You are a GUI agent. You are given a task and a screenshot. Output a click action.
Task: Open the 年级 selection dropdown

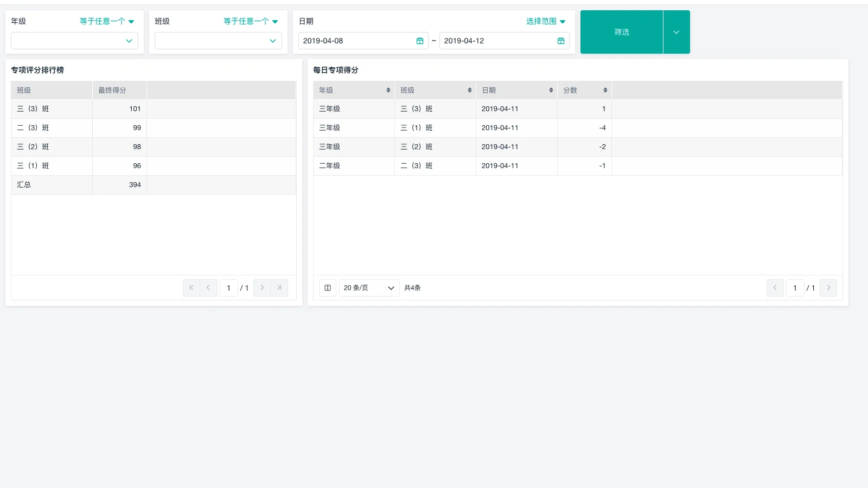click(74, 40)
